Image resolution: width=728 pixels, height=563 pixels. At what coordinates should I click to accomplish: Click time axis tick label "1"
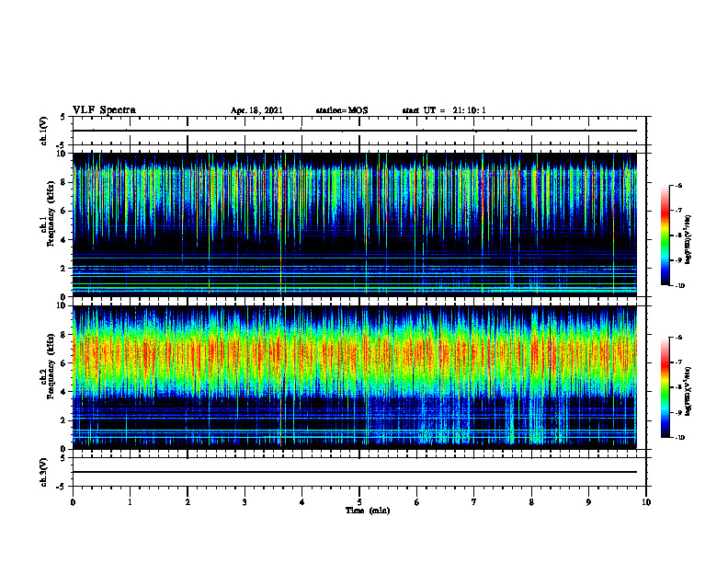(130, 502)
